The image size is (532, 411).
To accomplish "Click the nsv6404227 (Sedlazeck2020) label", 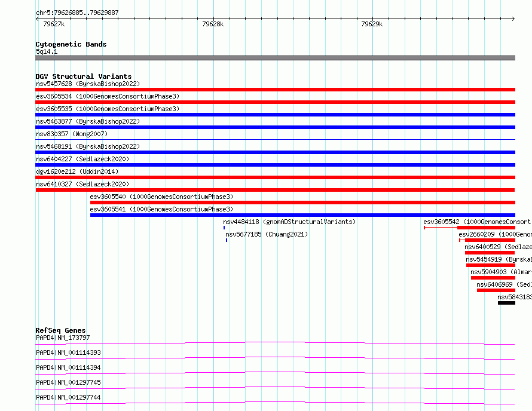I will pos(82,159).
